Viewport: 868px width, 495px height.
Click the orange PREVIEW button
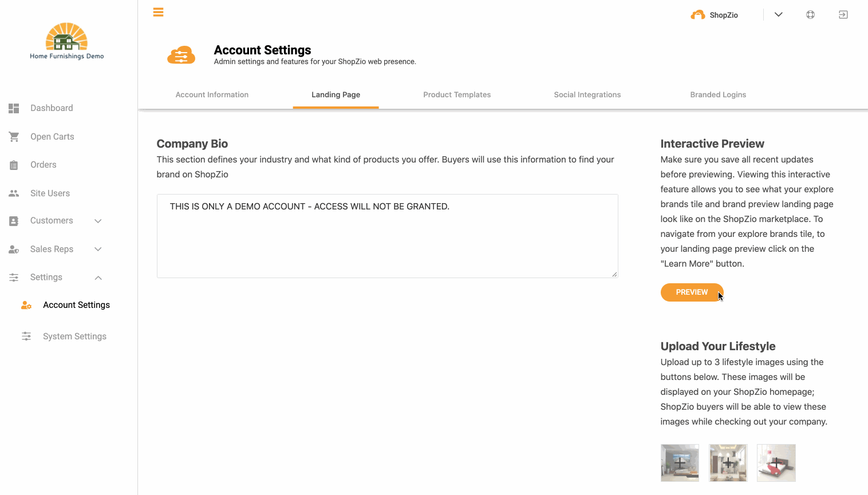(x=692, y=292)
